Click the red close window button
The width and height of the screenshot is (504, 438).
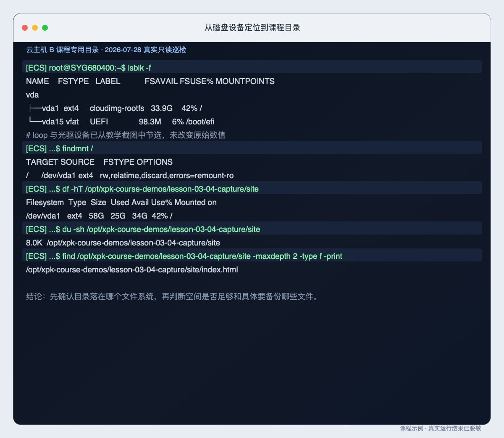pos(25,28)
